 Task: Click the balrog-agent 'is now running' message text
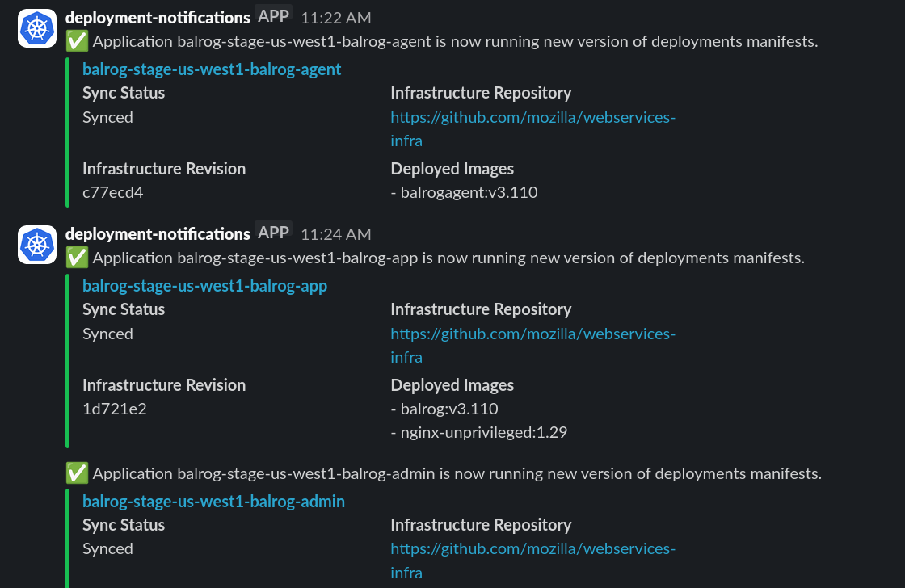[456, 41]
